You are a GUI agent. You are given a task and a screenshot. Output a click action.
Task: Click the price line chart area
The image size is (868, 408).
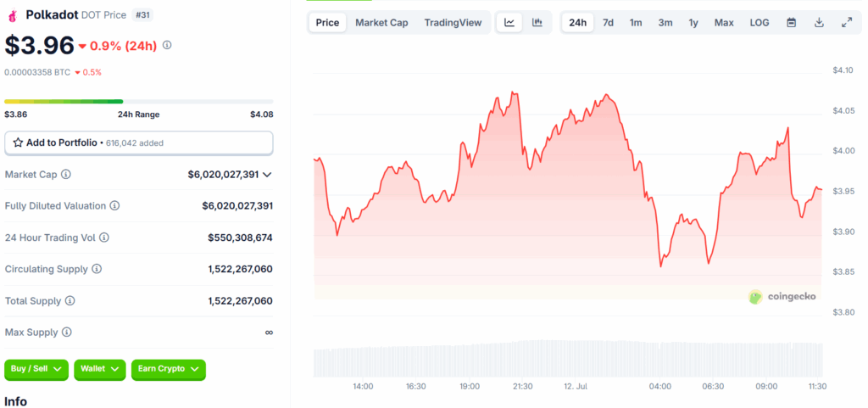(x=568, y=193)
